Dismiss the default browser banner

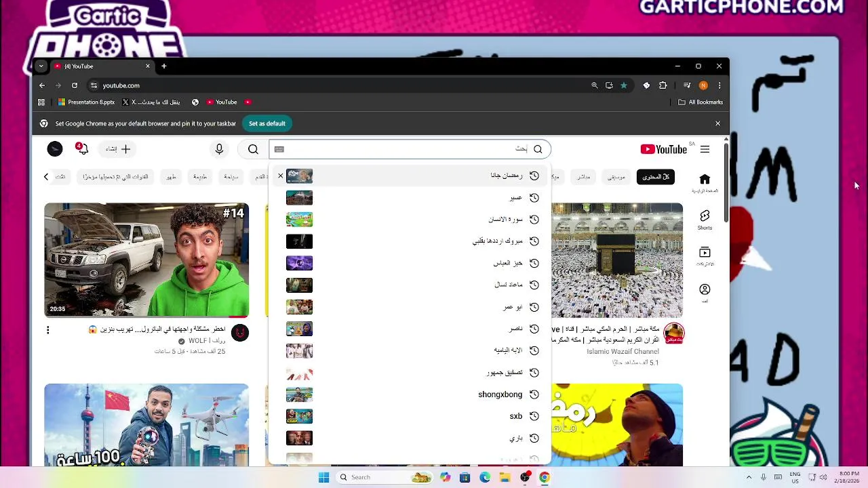tap(717, 123)
